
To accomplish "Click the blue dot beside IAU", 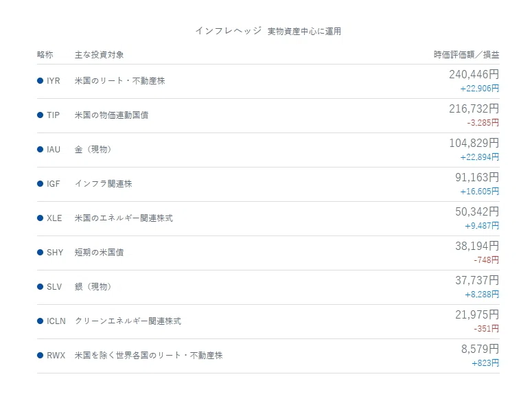I will point(40,149).
